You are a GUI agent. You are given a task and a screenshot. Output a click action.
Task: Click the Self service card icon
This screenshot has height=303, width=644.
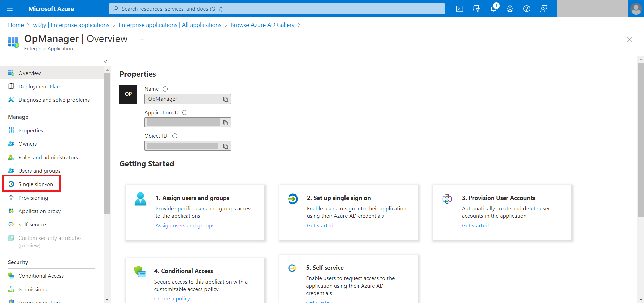coord(292,268)
